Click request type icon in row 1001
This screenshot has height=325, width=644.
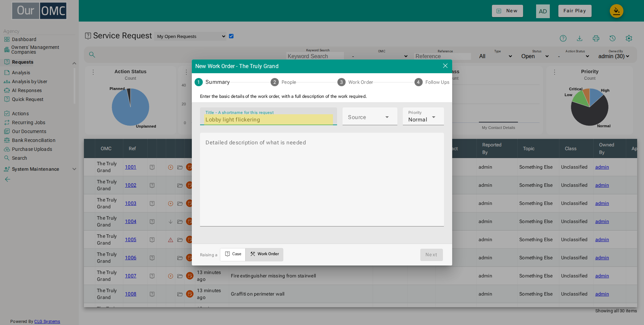[152, 167]
